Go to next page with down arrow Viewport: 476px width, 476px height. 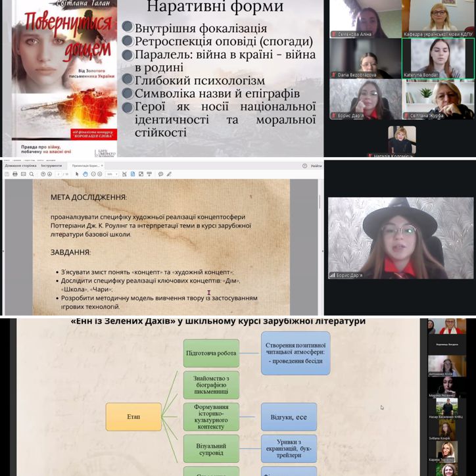pyautogui.click(x=49, y=174)
